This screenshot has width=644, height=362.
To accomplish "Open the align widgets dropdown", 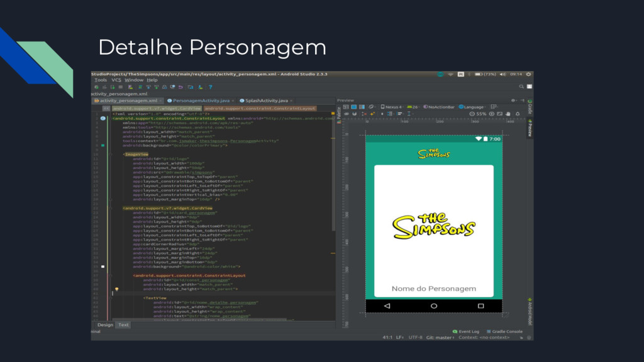I will [400, 114].
